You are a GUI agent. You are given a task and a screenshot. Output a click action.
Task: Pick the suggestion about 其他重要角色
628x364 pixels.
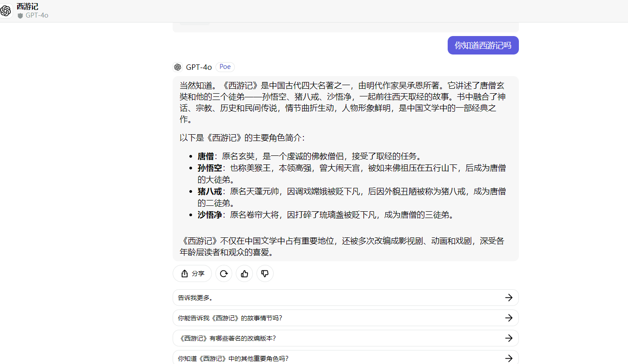point(345,358)
